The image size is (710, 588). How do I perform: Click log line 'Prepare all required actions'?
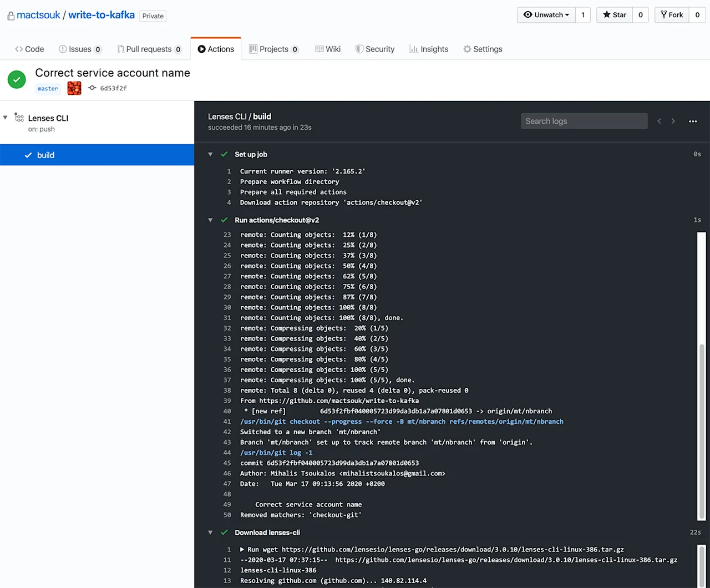tap(293, 192)
